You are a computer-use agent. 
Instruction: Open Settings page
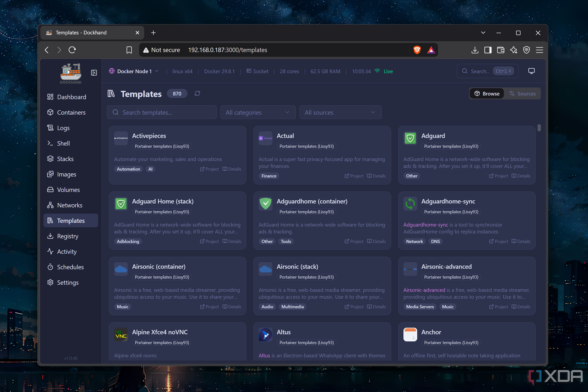pyautogui.click(x=71, y=283)
